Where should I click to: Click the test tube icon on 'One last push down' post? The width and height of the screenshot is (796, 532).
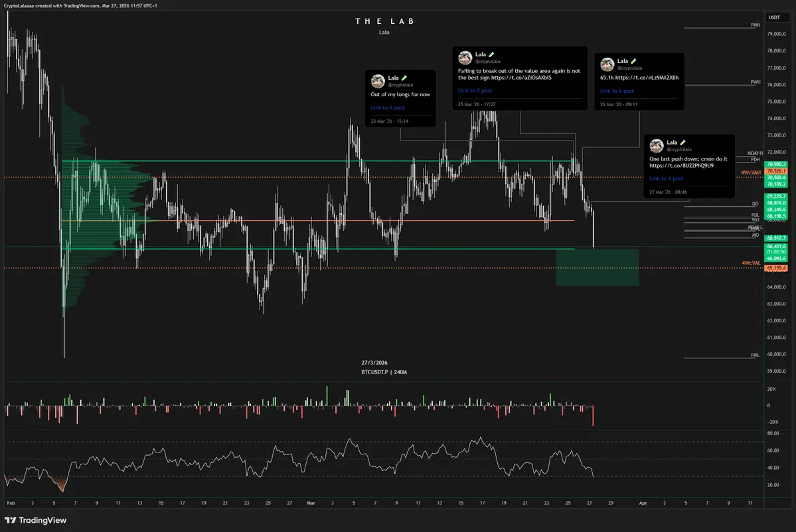pos(682,143)
